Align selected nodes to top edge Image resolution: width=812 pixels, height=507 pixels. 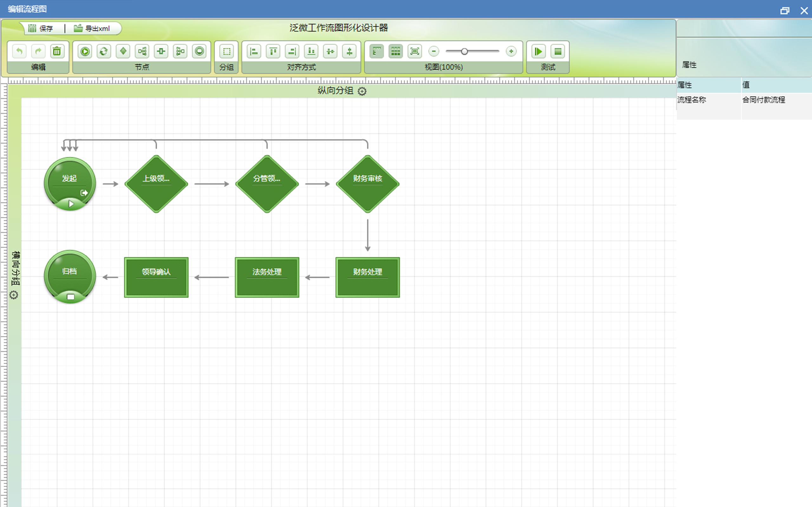[x=273, y=51]
